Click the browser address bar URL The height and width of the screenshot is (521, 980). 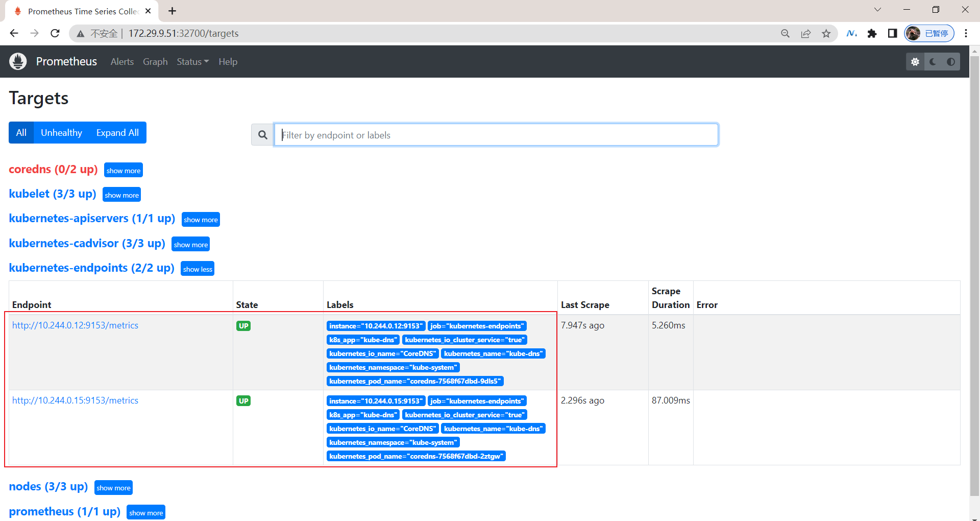(x=183, y=33)
